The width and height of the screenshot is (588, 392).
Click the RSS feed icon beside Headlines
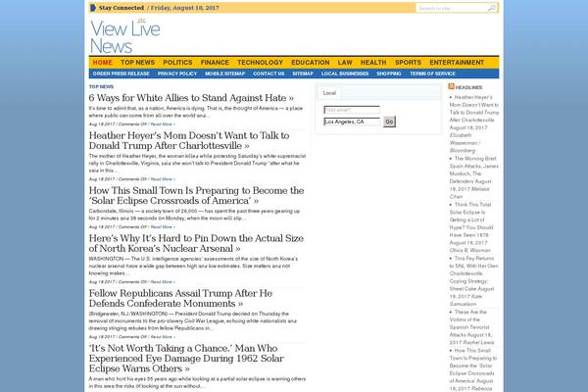(x=451, y=86)
